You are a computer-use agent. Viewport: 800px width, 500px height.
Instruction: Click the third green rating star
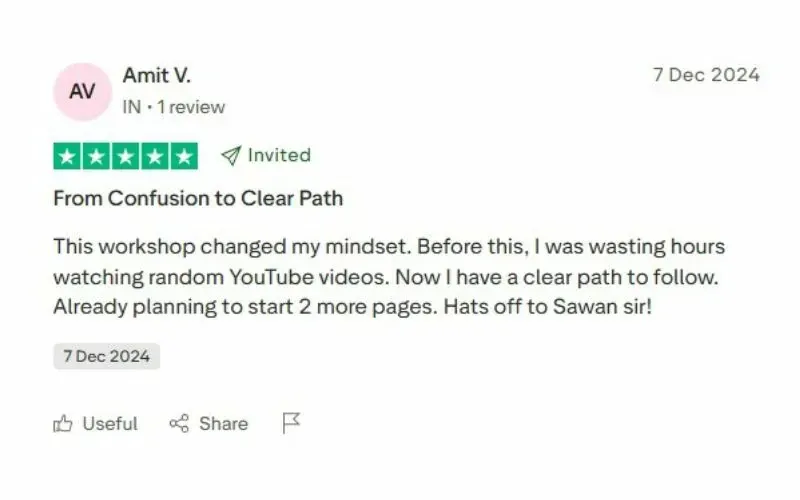126,156
